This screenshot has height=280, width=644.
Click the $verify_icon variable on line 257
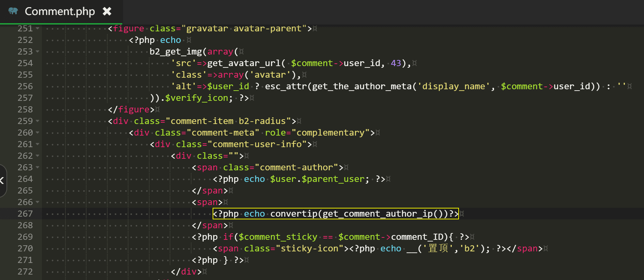196,98
